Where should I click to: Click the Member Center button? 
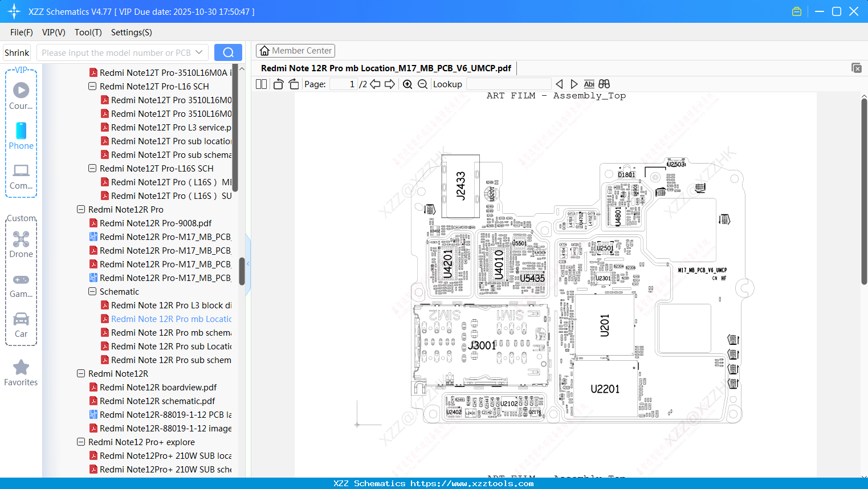click(295, 50)
